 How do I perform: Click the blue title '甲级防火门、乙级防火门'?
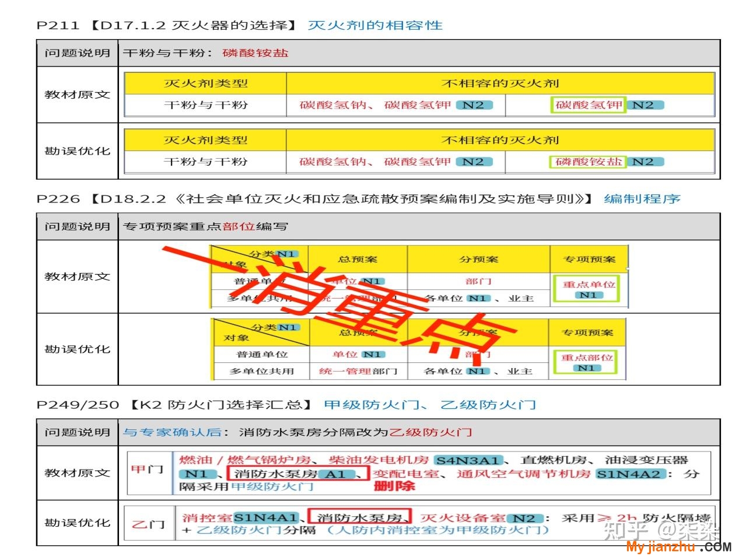pyautogui.click(x=430, y=405)
